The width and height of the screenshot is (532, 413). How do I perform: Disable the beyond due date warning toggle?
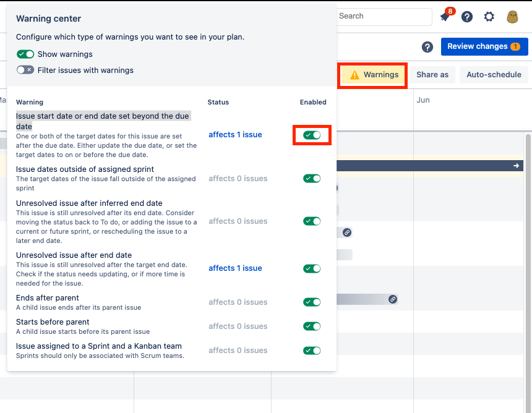pyautogui.click(x=312, y=135)
